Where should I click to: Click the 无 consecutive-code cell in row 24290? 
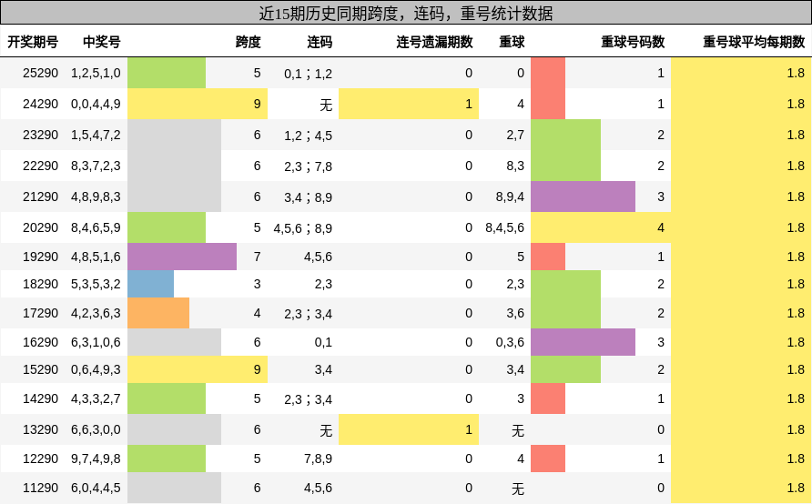point(326,105)
